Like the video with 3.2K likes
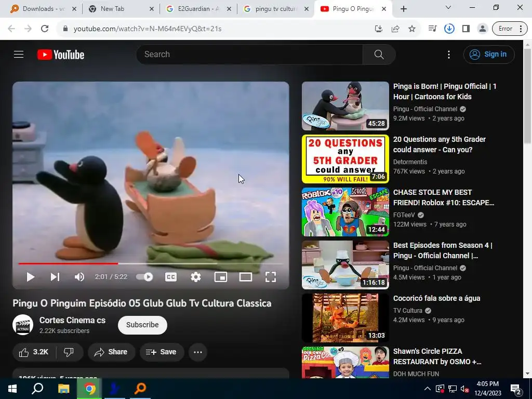 coord(34,352)
